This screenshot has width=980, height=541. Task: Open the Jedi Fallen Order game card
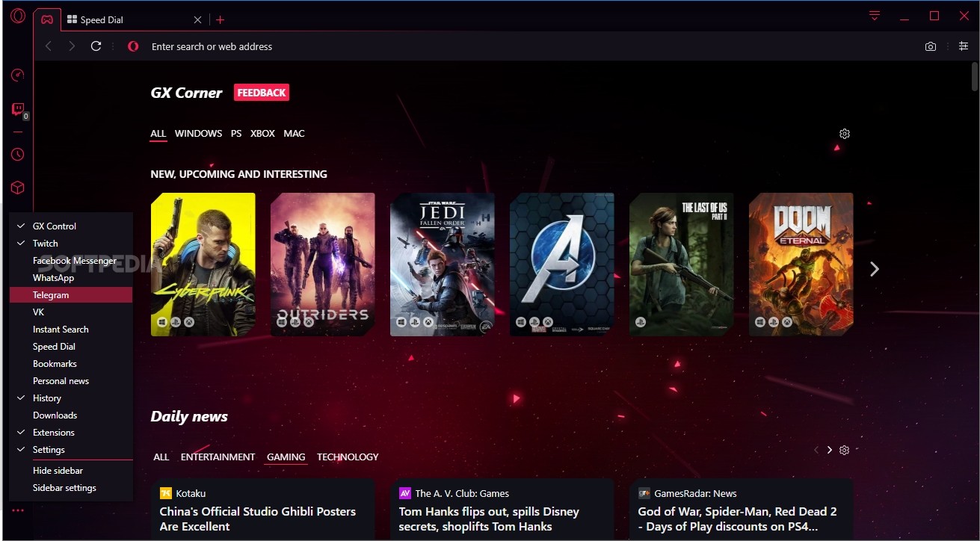tap(443, 265)
